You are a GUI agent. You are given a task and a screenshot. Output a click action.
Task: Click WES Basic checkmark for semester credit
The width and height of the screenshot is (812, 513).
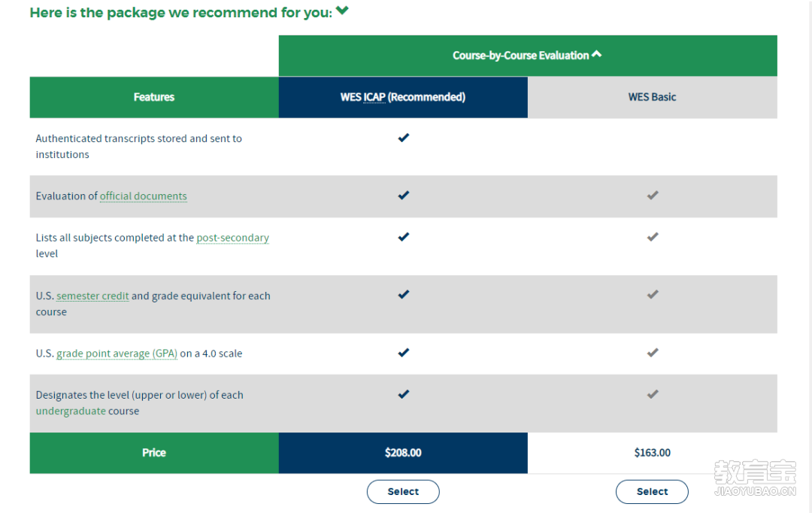[653, 294]
